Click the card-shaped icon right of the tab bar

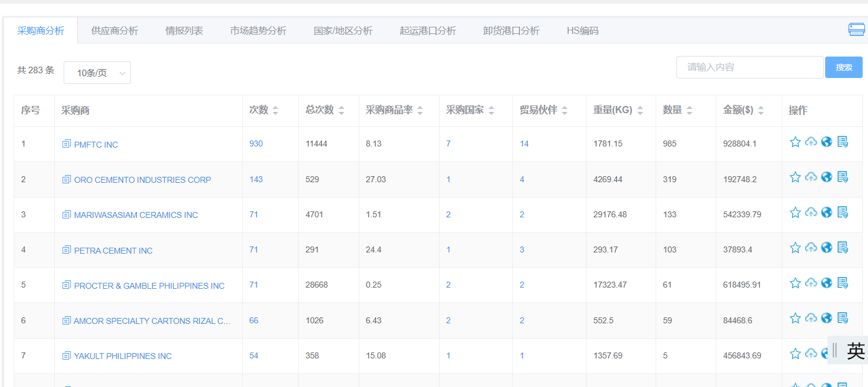pos(857,30)
